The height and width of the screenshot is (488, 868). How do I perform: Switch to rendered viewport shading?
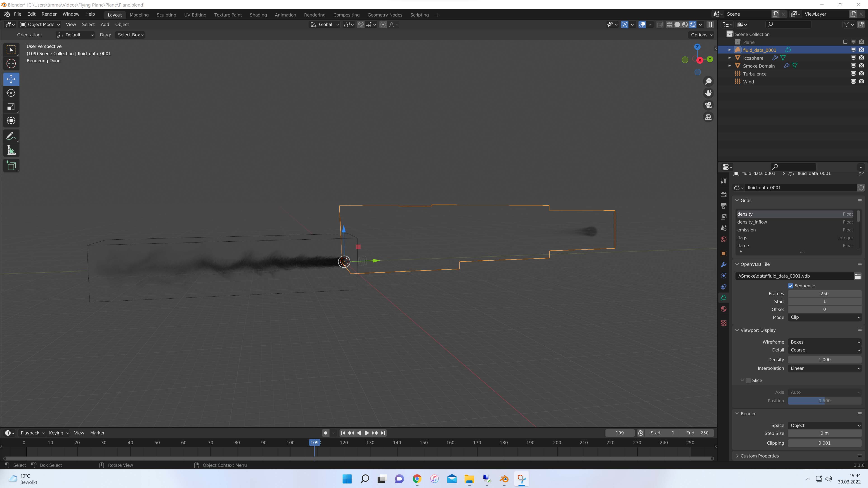pos(693,25)
